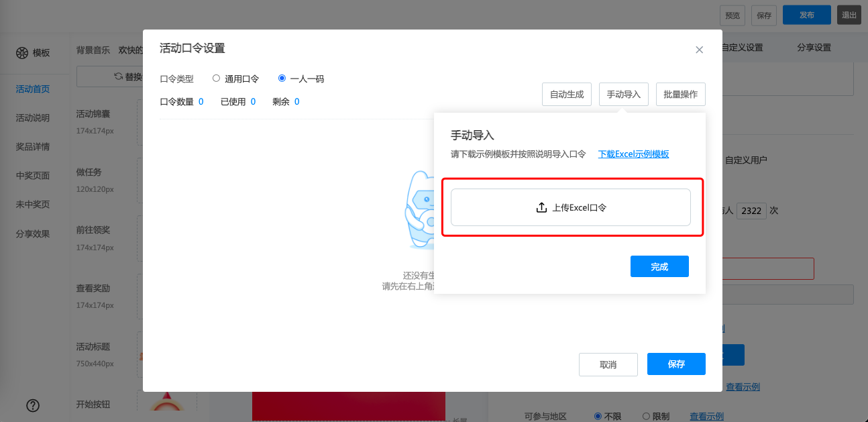The image size is (868, 422).
Task: Switch to the 分享设置 tab
Action: 814,48
